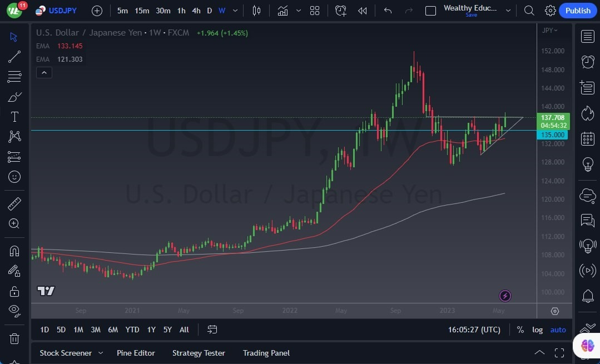This screenshot has height=364, width=600.
Task: Choose the XABCD pattern tool
Action: tap(14, 137)
